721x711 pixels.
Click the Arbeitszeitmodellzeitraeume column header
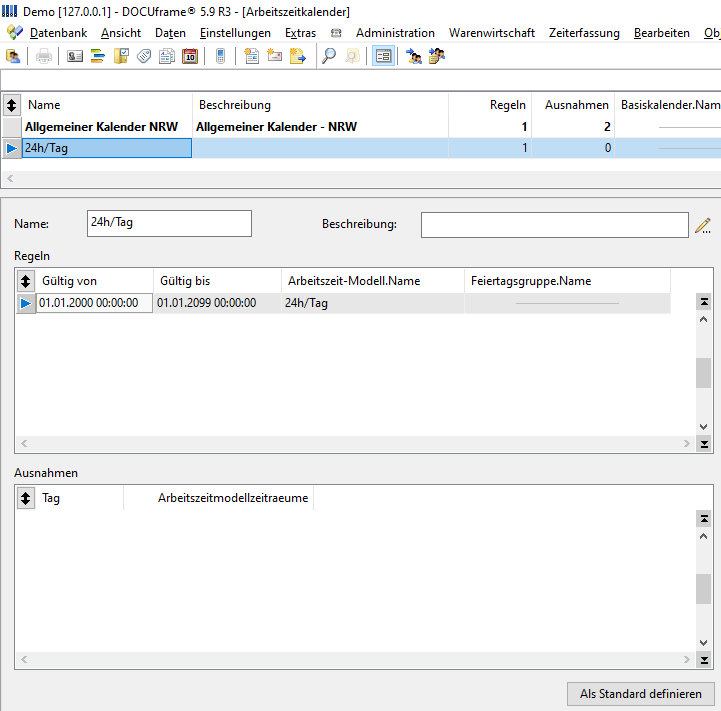[218, 498]
